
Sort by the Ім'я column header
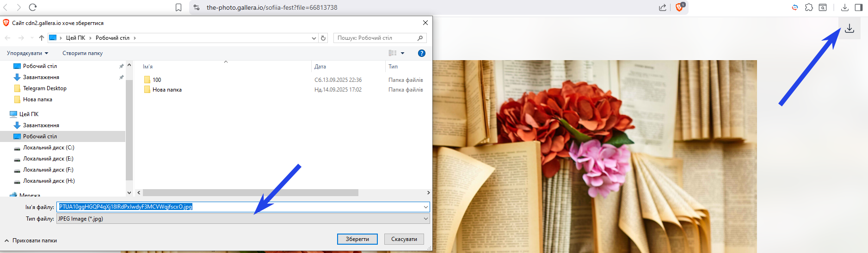[148, 67]
